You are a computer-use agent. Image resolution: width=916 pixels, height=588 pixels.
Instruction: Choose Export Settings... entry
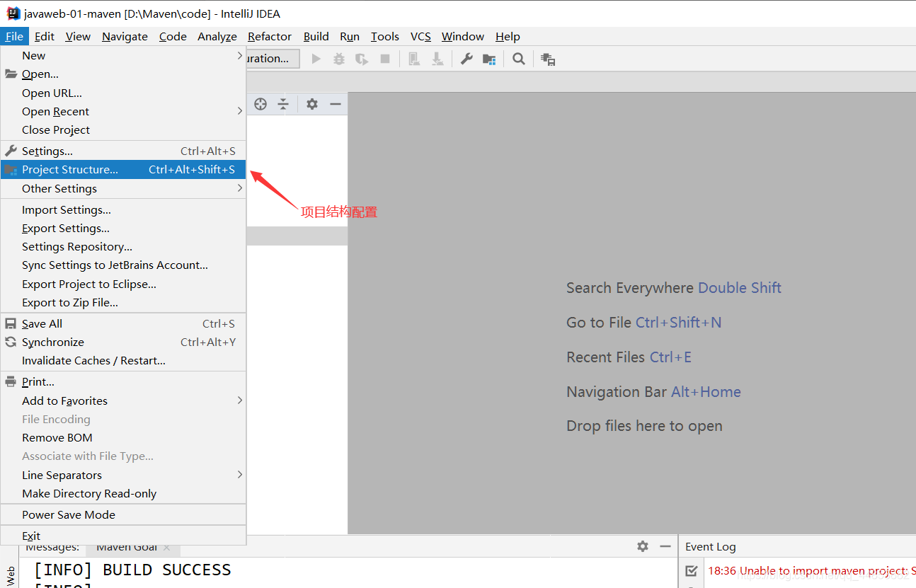pos(123,228)
